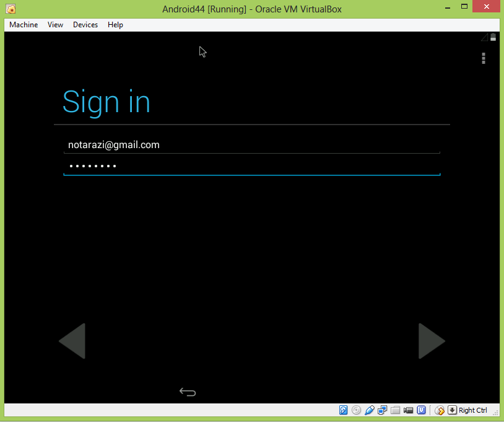
Task: Click the Android battery status icon
Action: 493,37
